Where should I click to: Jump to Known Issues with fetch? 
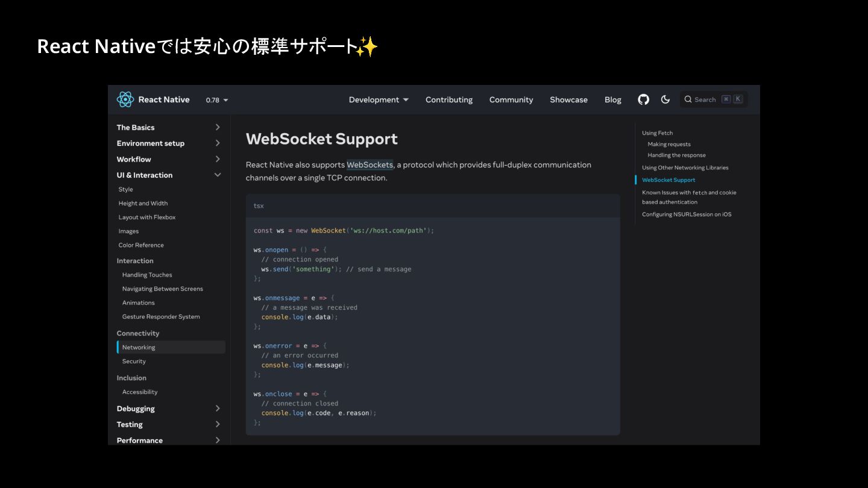689,197
